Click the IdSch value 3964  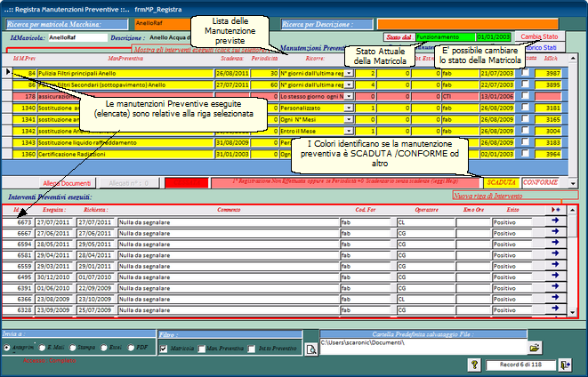pyautogui.click(x=548, y=155)
